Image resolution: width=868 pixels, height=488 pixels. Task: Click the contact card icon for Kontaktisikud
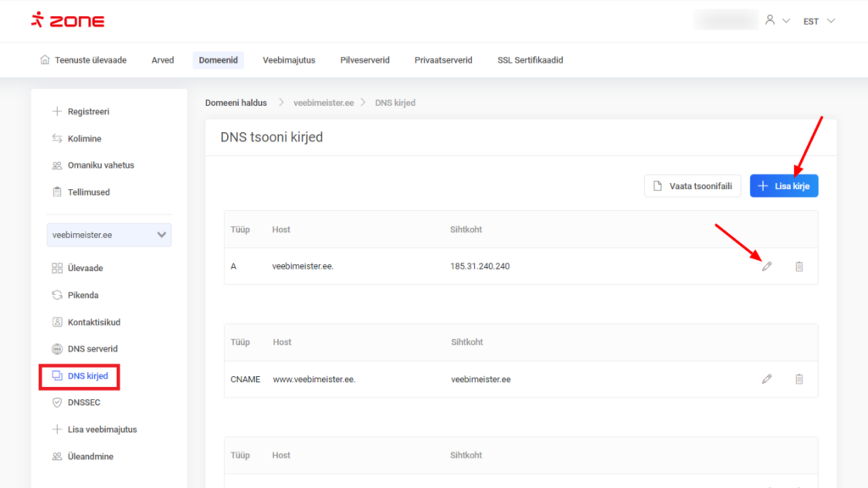pos(57,321)
